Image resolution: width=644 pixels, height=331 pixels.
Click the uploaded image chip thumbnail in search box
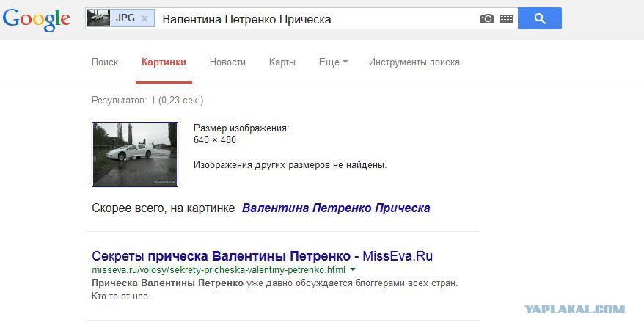[98, 18]
